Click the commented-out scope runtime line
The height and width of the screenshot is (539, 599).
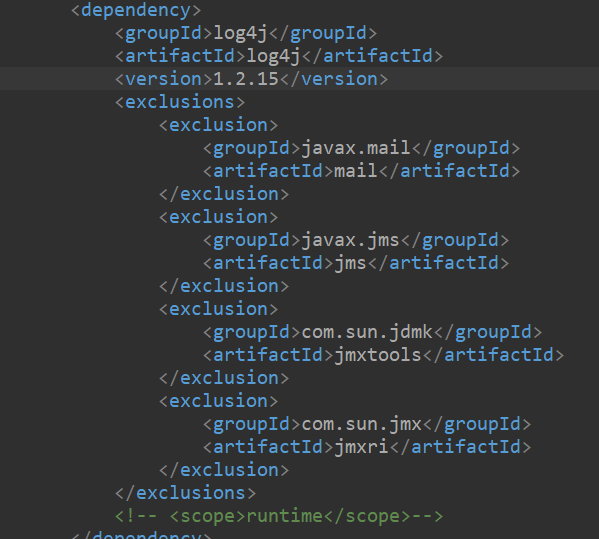tap(279, 516)
